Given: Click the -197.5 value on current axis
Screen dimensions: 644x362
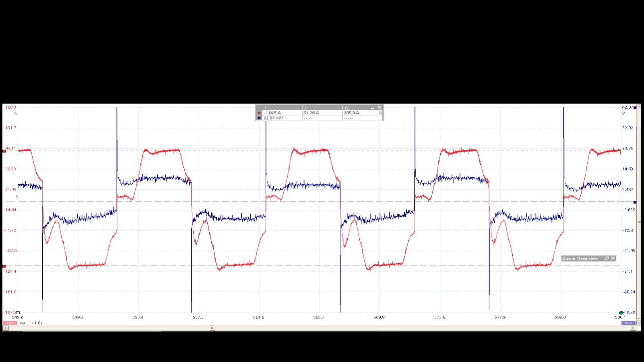Looking at the screenshot, I should pyautogui.click(x=10, y=313).
